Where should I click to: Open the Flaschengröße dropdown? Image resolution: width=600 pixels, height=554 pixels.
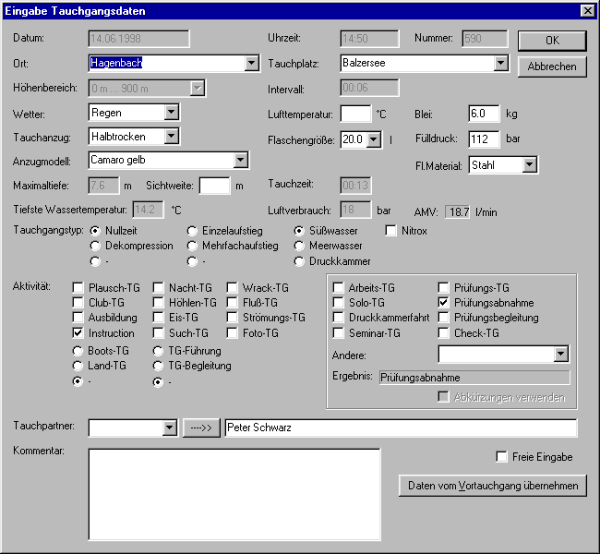[374, 139]
